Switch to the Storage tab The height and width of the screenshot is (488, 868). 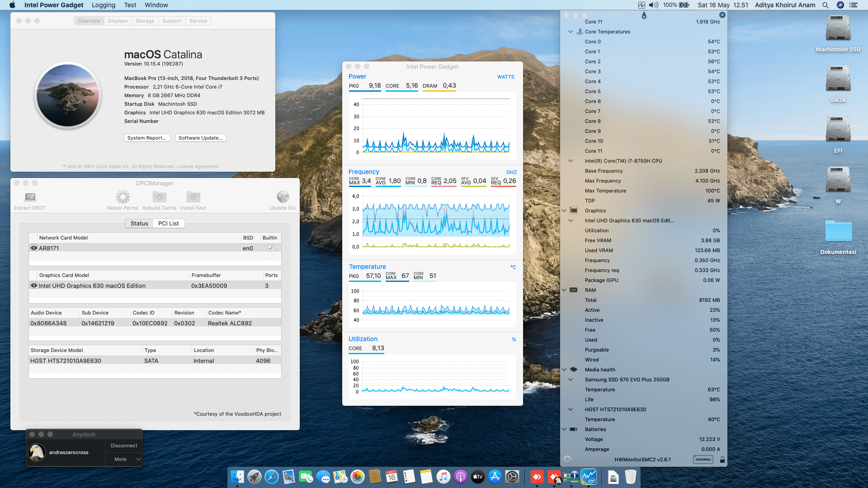[x=145, y=21]
